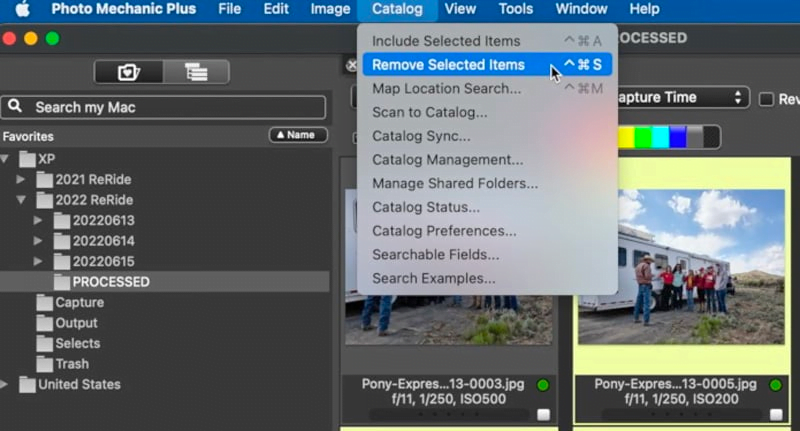This screenshot has width=800, height=431.
Task: Select the Trash folder
Action: click(63, 364)
